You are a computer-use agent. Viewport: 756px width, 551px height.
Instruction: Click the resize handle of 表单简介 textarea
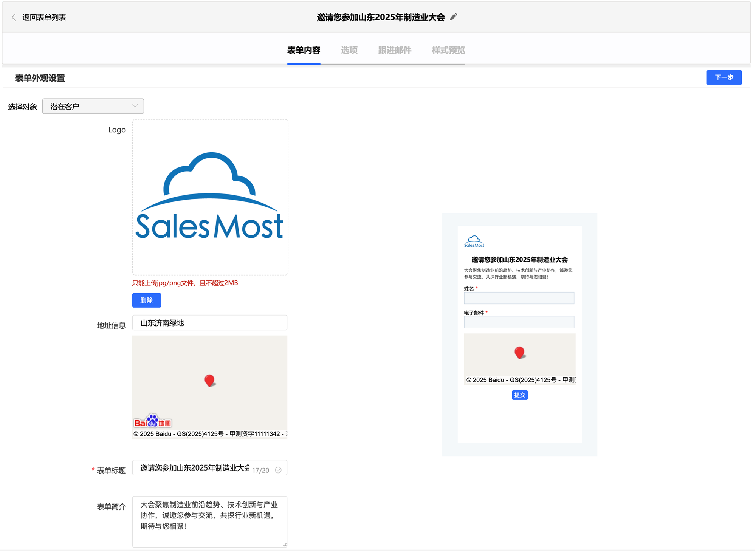point(285,545)
